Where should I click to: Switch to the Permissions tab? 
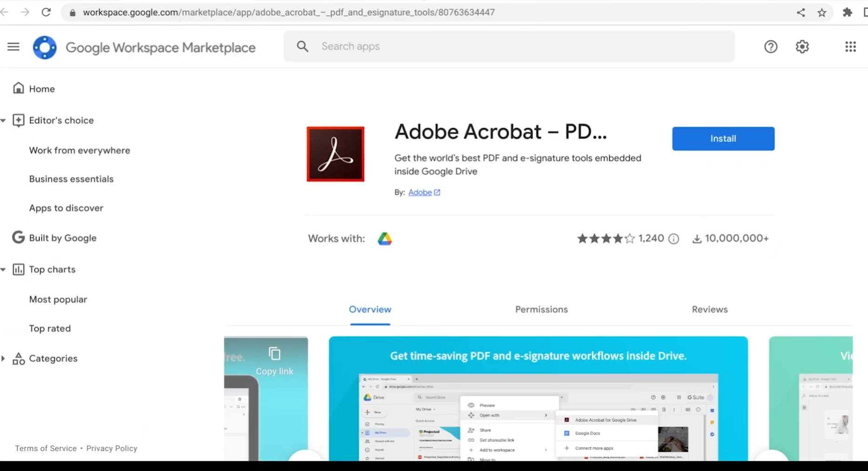pos(541,309)
